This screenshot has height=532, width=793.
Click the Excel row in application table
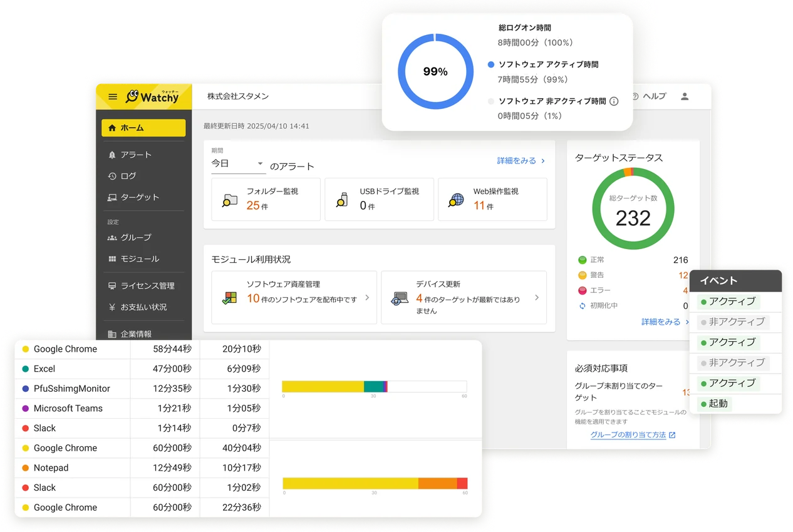click(x=142, y=369)
